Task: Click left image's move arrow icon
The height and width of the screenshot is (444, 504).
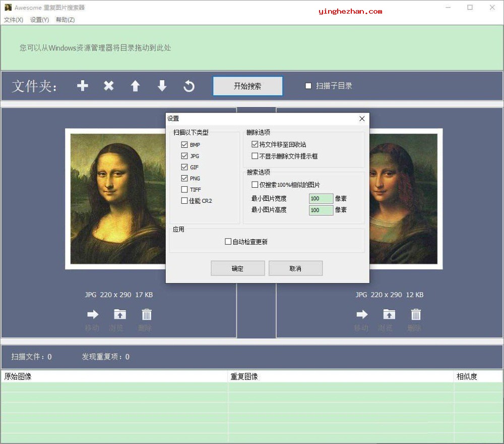Action: [x=93, y=314]
